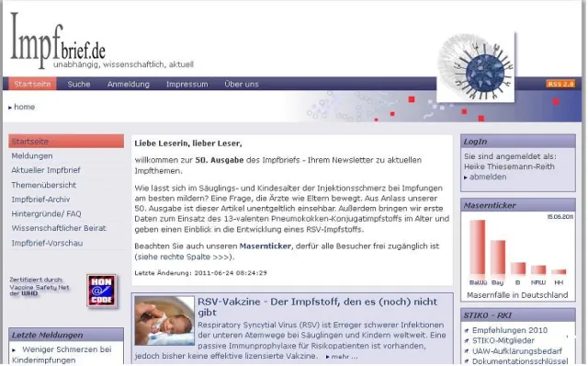Click the Letzte Meldungen panel header
The image size is (588, 366).
pyautogui.click(x=66, y=335)
